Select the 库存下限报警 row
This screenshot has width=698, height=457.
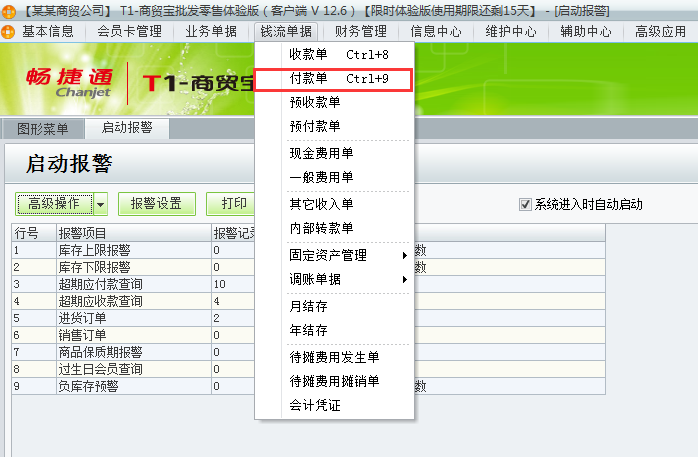tap(308, 267)
